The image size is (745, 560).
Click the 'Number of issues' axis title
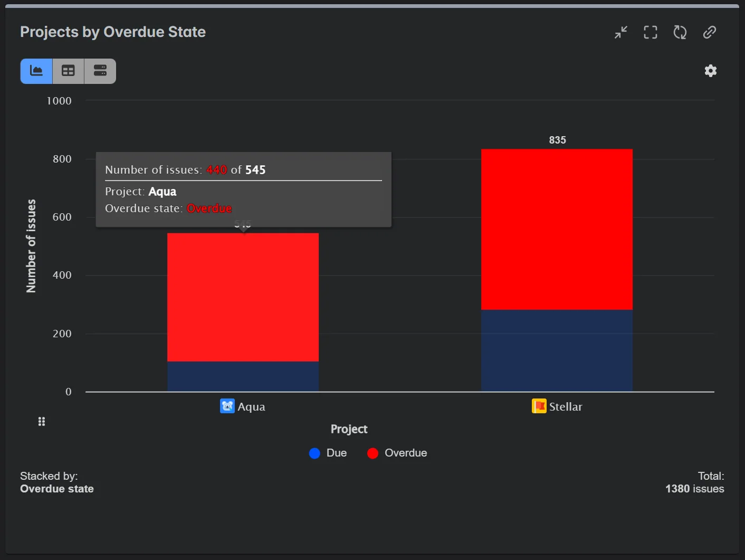pyautogui.click(x=31, y=246)
